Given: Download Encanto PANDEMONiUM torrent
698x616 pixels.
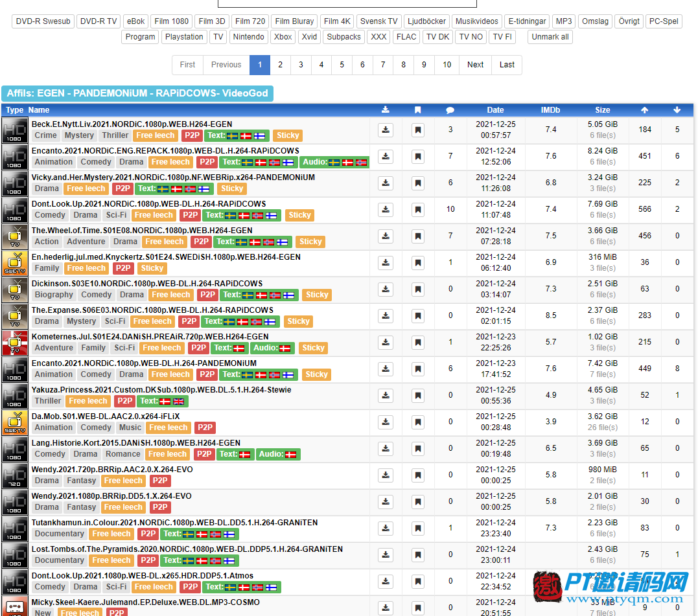Looking at the screenshot, I should 386,369.
